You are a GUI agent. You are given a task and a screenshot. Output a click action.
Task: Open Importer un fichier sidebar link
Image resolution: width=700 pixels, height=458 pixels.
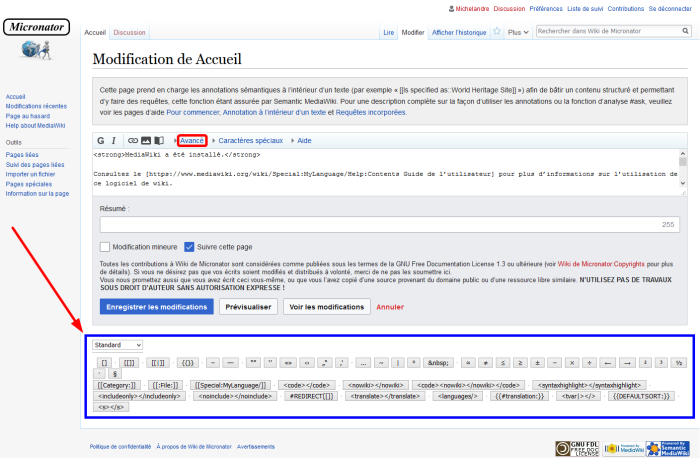click(30, 174)
